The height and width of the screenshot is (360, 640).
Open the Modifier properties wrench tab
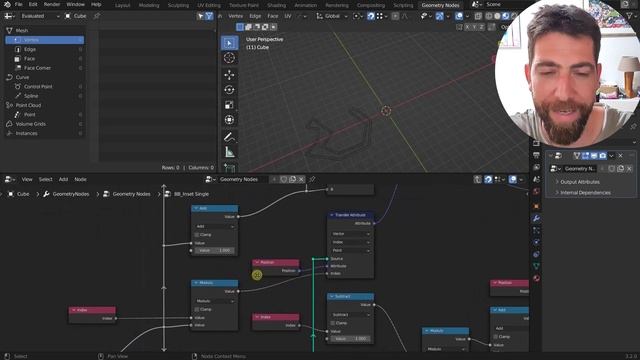tap(536, 218)
